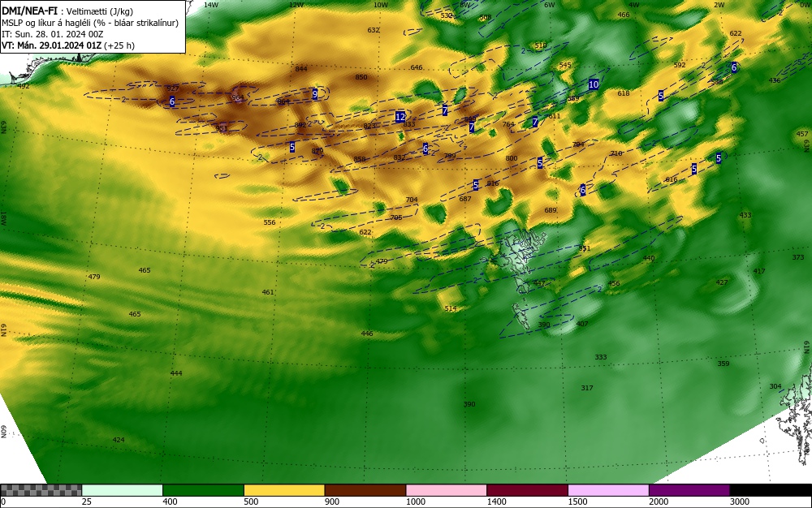Click the 333 value label
Viewport: 812px width, 508px height.
click(x=601, y=357)
